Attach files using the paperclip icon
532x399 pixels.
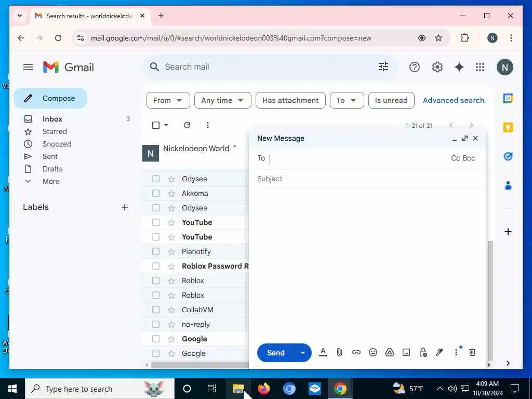click(x=339, y=353)
